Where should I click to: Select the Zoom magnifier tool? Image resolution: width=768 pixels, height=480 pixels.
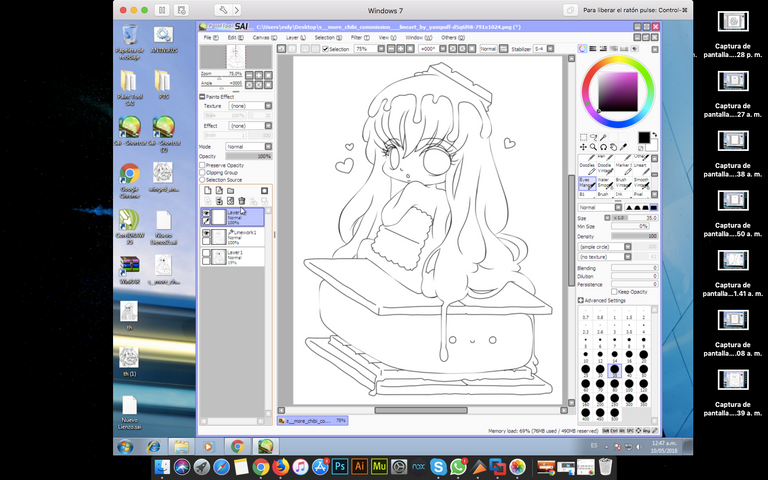pyautogui.click(x=593, y=147)
